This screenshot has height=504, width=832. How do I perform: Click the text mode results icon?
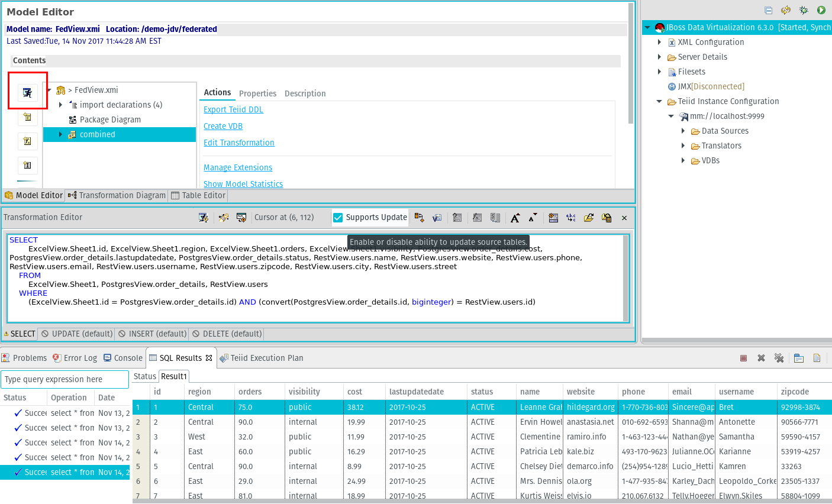point(817,358)
